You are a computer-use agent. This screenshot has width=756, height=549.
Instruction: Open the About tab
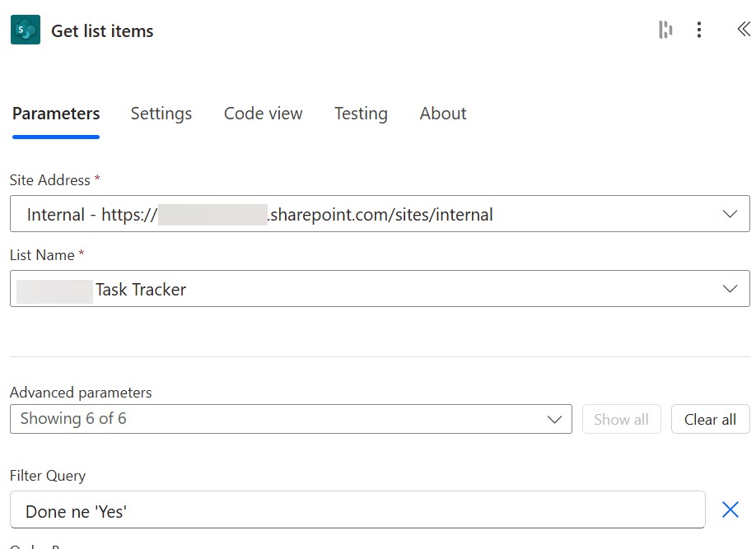pyautogui.click(x=442, y=114)
